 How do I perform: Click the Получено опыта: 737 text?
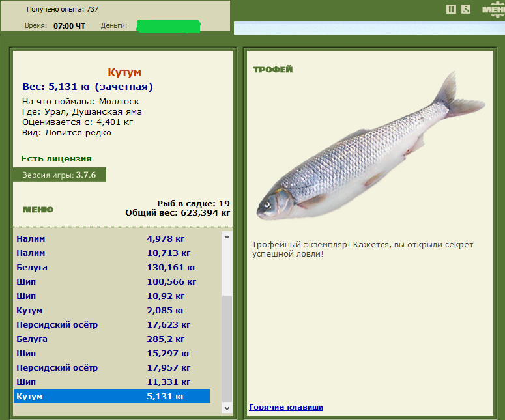click(x=63, y=9)
